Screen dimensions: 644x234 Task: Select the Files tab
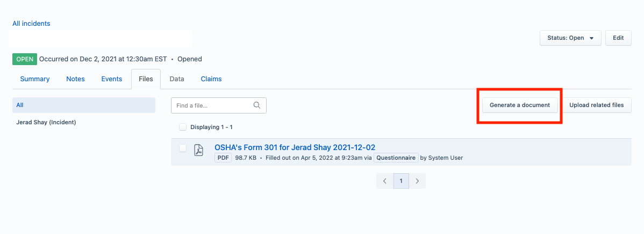pos(146,79)
